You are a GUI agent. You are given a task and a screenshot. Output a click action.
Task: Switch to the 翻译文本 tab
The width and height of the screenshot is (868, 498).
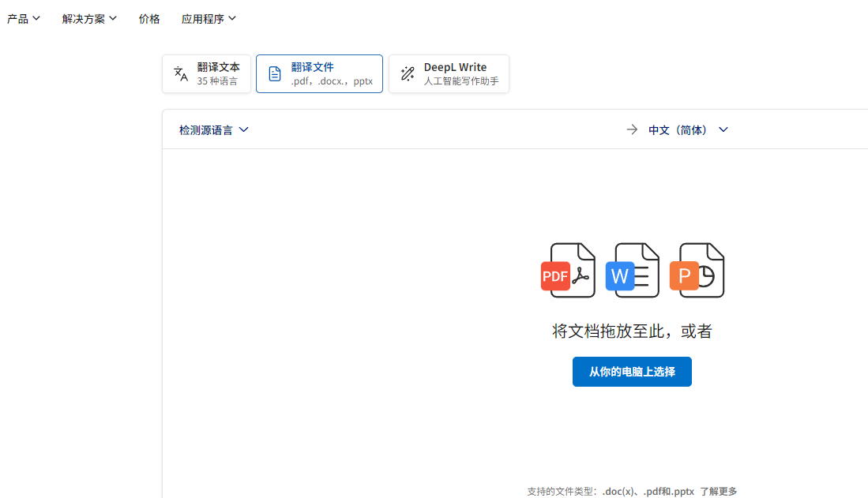(x=206, y=73)
